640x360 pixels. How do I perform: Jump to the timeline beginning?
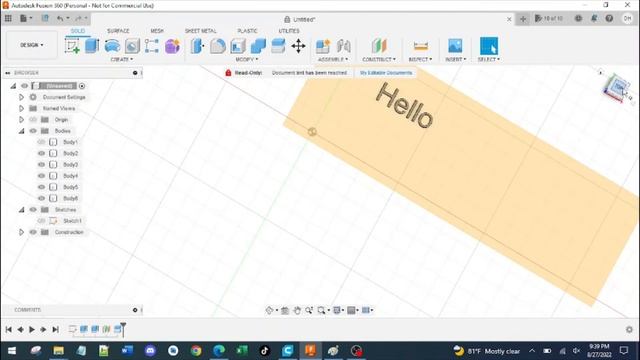pyautogui.click(x=8, y=329)
